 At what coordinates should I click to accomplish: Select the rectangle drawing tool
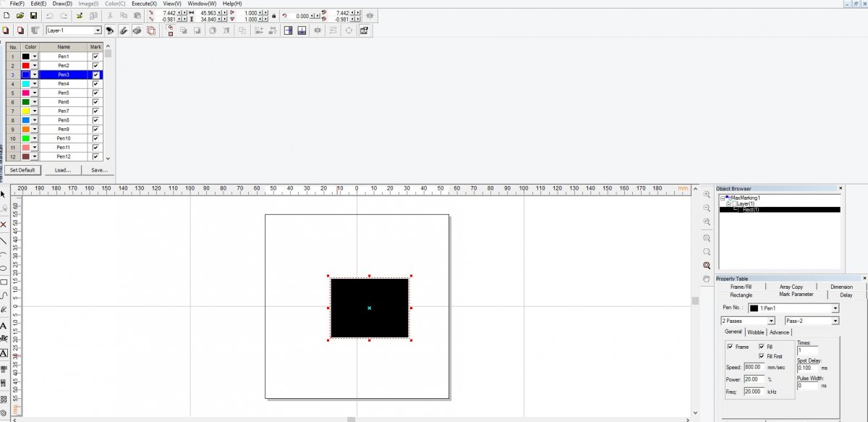pos(4,282)
